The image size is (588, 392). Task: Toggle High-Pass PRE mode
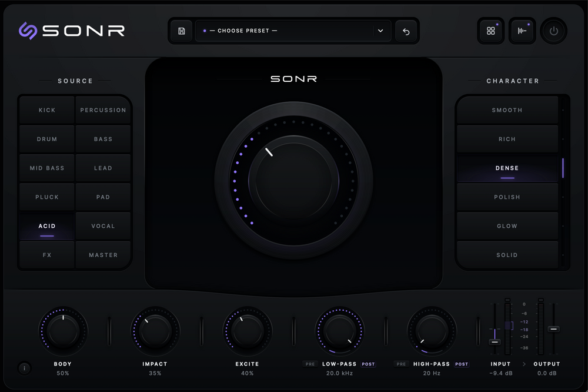coord(401,364)
